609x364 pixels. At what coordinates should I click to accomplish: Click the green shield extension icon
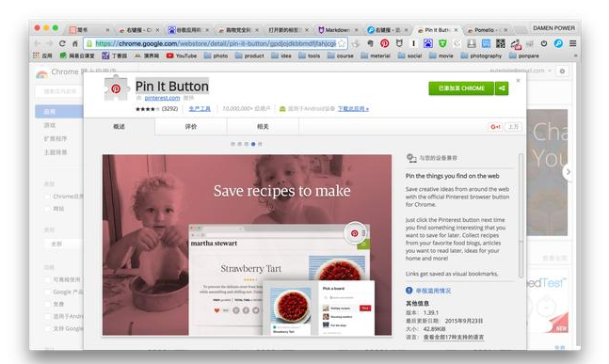pos(442,43)
